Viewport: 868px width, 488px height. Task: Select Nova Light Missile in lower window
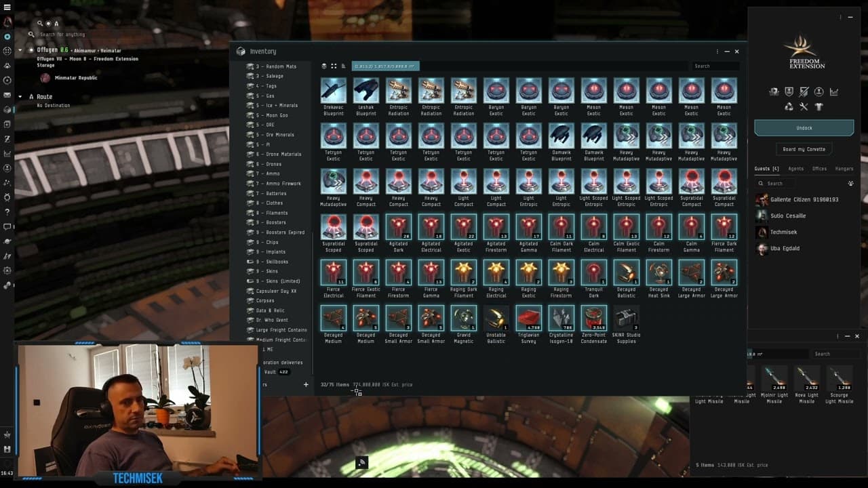click(807, 385)
